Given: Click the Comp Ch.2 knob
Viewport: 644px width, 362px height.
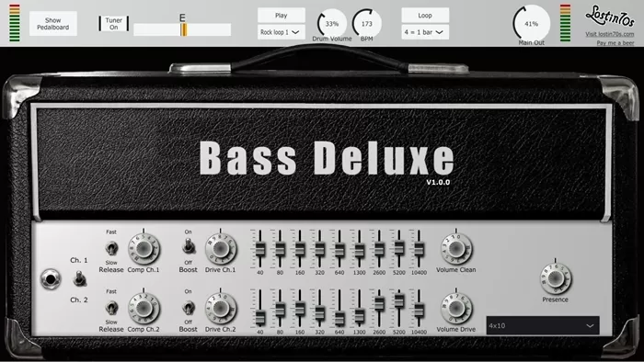Looking at the screenshot, I should (x=144, y=309).
